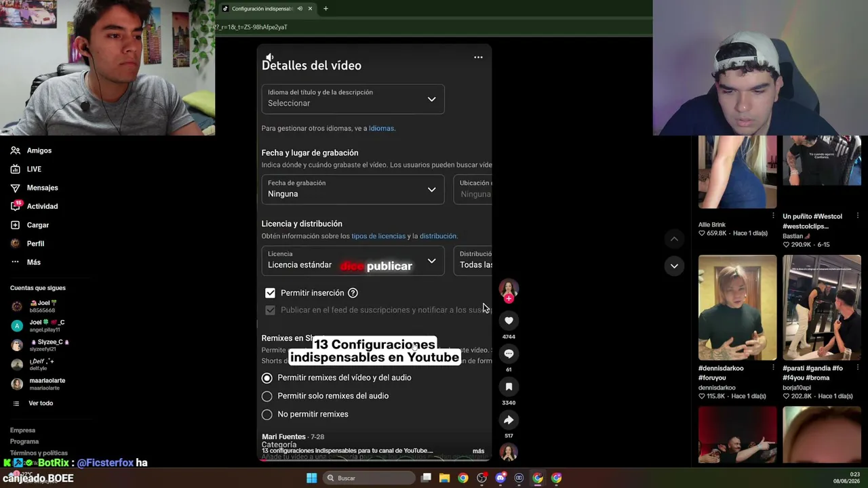This screenshot has height=488, width=868.
Task: Open a new browser tab
Action: pyautogui.click(x=325, y=9)
